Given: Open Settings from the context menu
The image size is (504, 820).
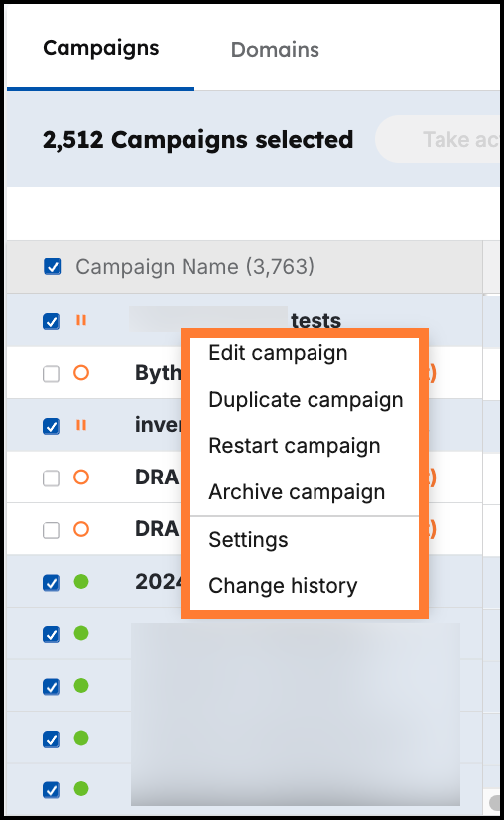Looking at the screenshot, I should [x=248, y=540].
